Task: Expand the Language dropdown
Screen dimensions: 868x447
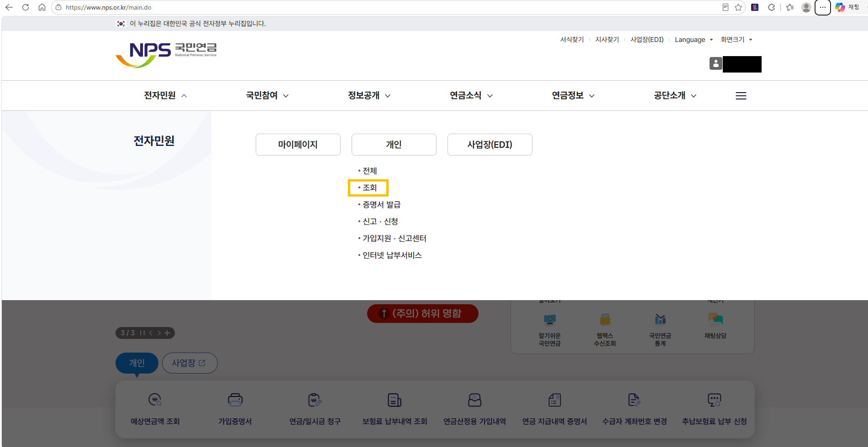Action: coord(694,40)
